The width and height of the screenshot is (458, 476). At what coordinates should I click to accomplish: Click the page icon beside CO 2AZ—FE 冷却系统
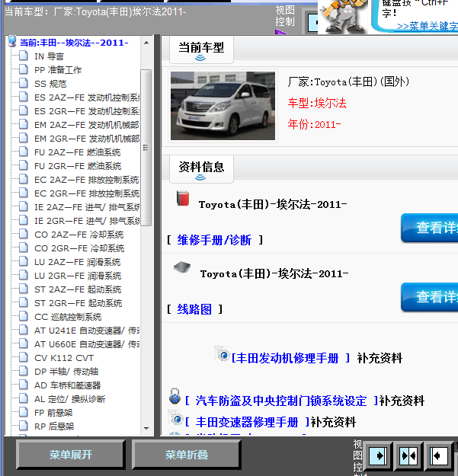pos(24,234)
